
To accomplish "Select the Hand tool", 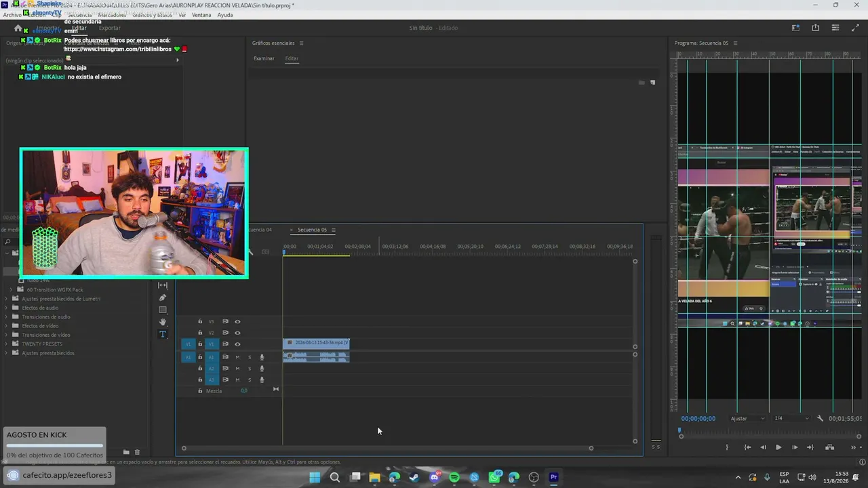I will coord(163,322).
